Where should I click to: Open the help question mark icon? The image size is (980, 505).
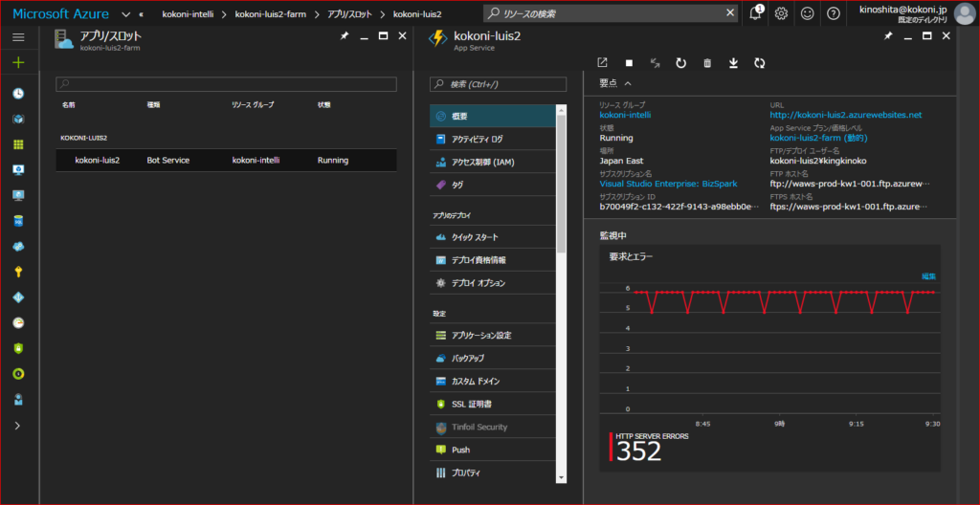click(x=834, y=13)
